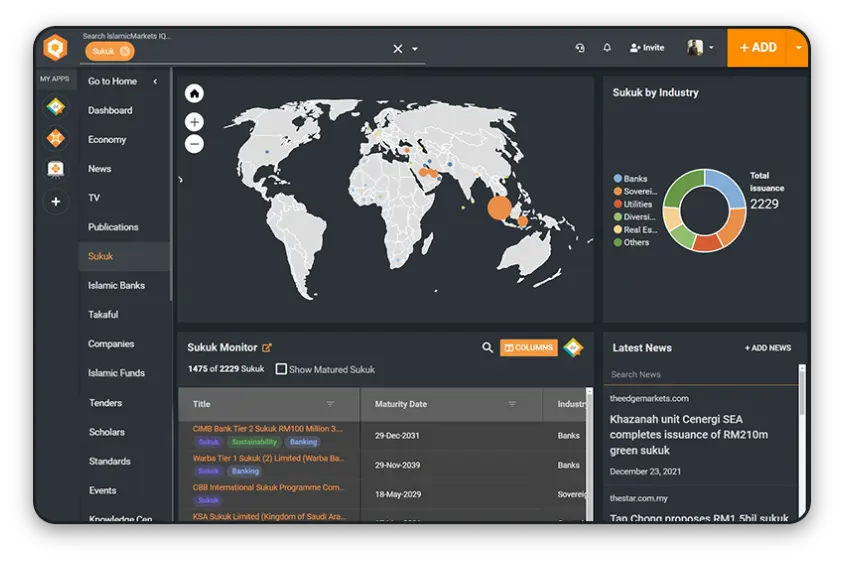
Task: Click the Sukuk Monitor search magnifier
Action: click(487, 348)
